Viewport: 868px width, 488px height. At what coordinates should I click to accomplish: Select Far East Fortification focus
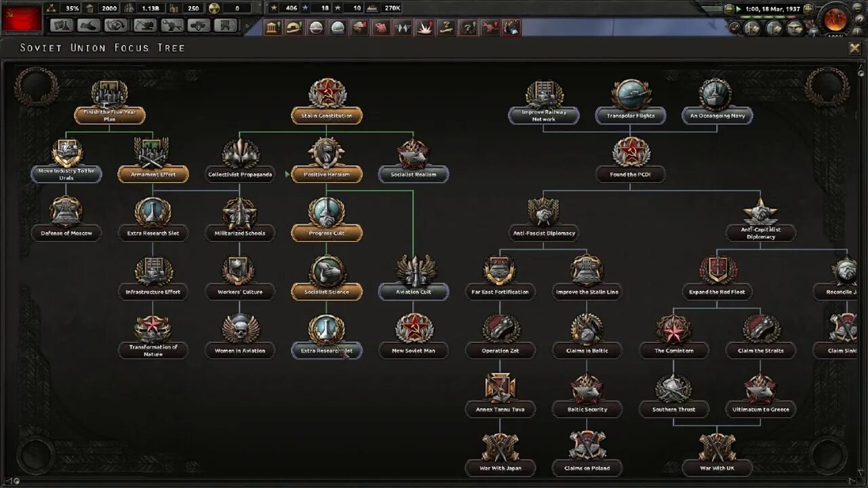[x=500, y=279]
